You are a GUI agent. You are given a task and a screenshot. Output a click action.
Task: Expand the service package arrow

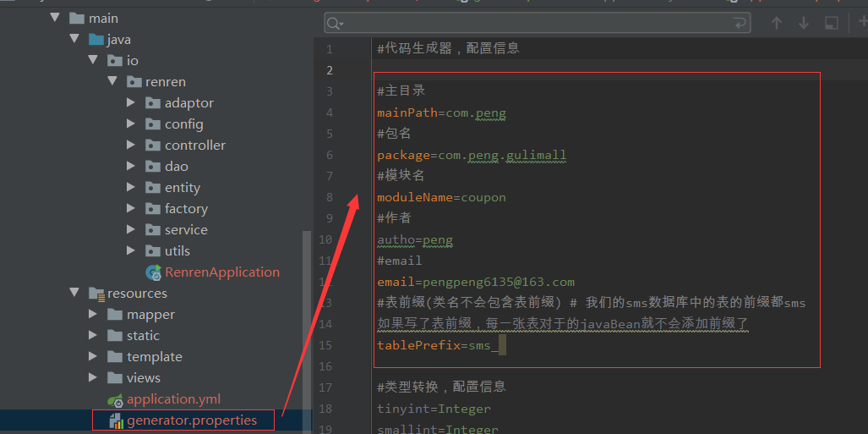tap(131, 229)
